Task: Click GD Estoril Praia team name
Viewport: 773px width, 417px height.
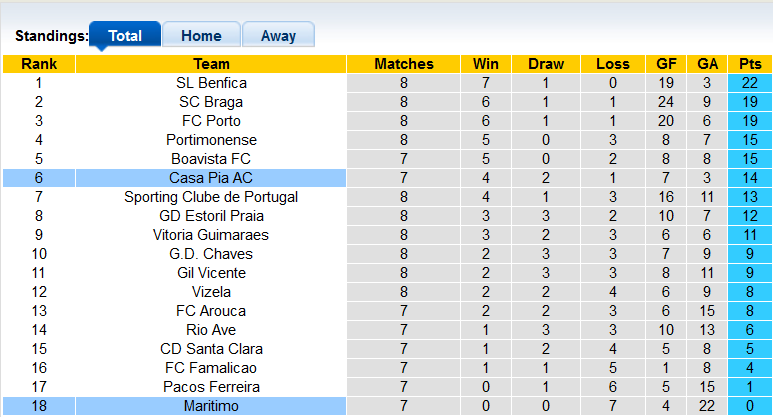Action: tap(211, 216)
